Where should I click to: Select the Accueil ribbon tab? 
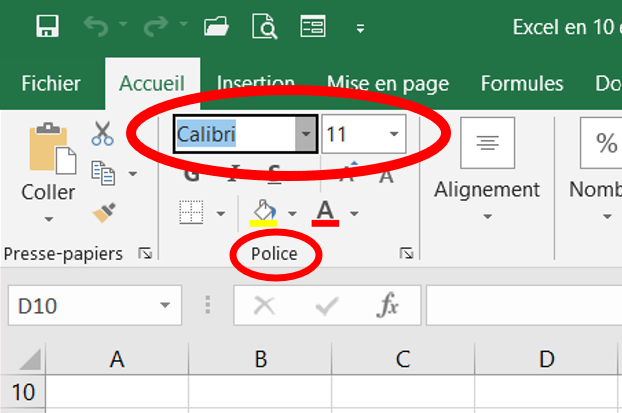pos(152,83)
